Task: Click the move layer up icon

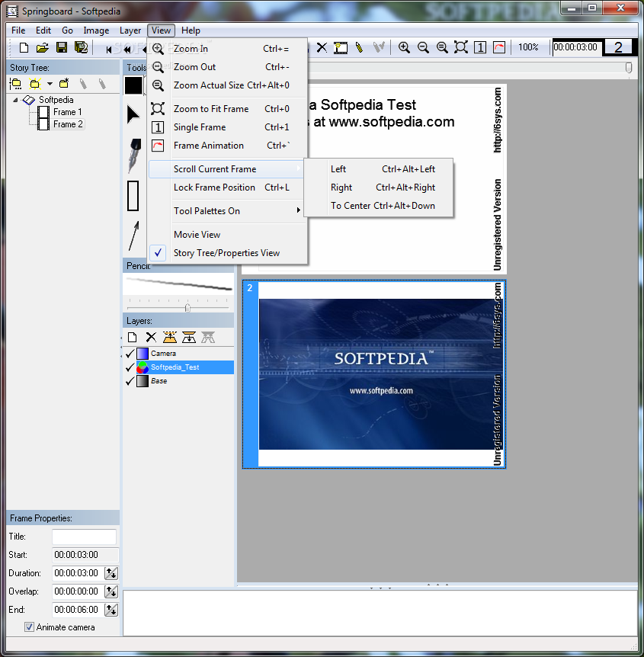Action: [x=170, y=338]
